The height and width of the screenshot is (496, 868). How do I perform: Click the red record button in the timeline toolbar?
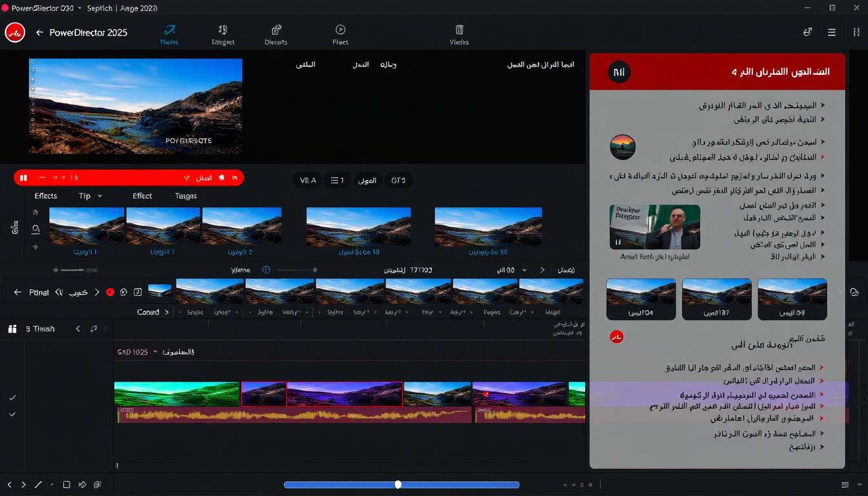[x=110, y=293]
